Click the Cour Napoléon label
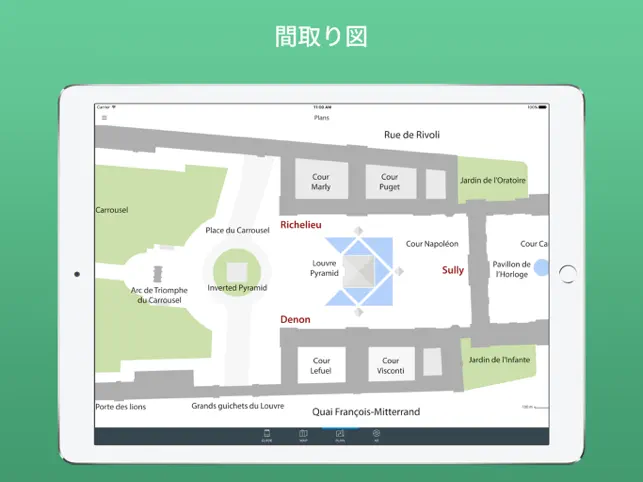The width and height of the screenshot is (643, 482). click(432, 244)
